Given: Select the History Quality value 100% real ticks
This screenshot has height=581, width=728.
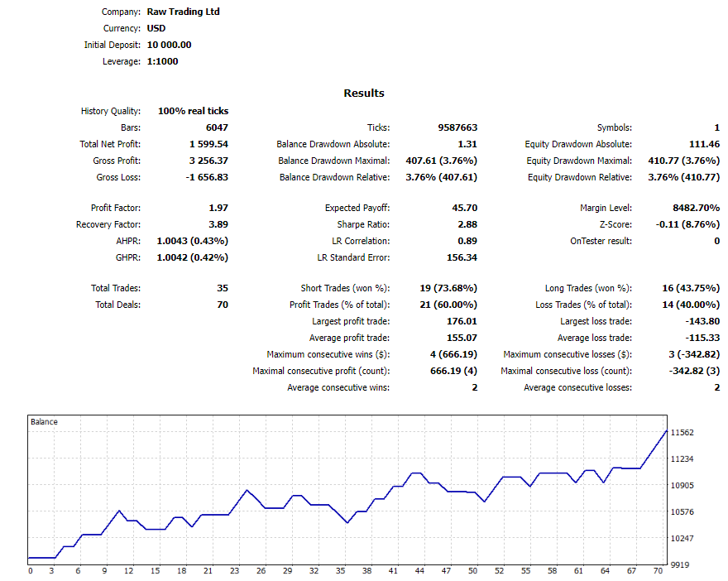Looking at the screenshot, I should click(193, 111).
